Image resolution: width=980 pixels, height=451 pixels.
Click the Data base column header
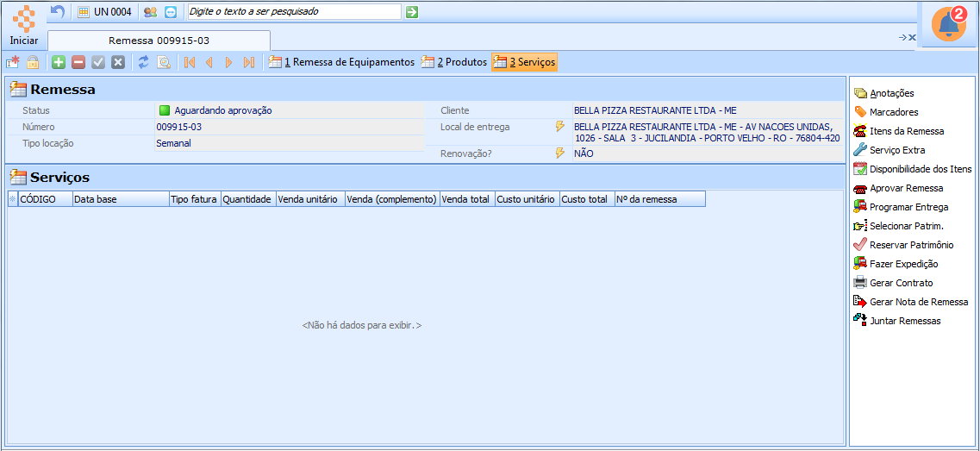pos(120,199)
